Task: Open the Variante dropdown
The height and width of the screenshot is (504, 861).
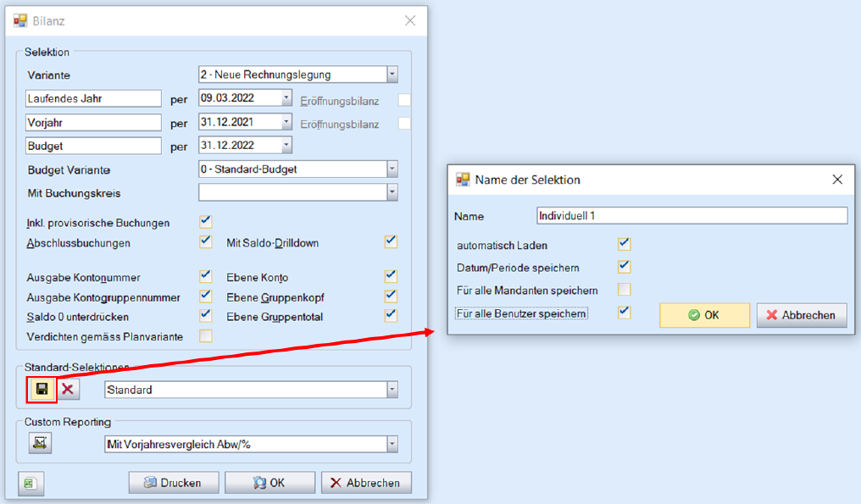Action: pos(392,75)
